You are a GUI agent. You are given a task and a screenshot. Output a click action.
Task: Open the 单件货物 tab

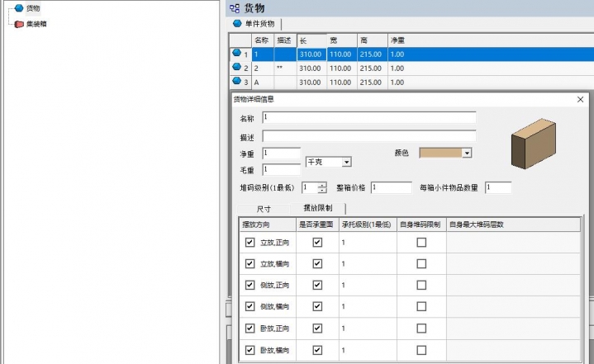point(254,24)
